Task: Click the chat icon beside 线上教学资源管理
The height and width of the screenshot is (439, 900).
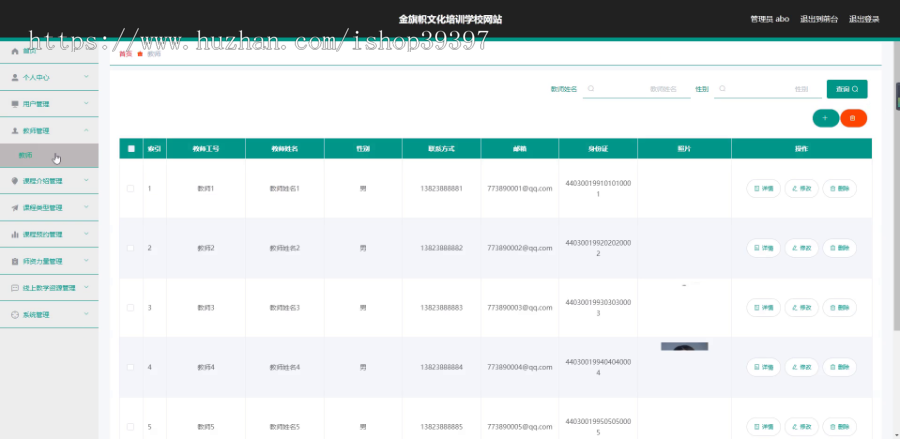Action: [x=15, y=288]
